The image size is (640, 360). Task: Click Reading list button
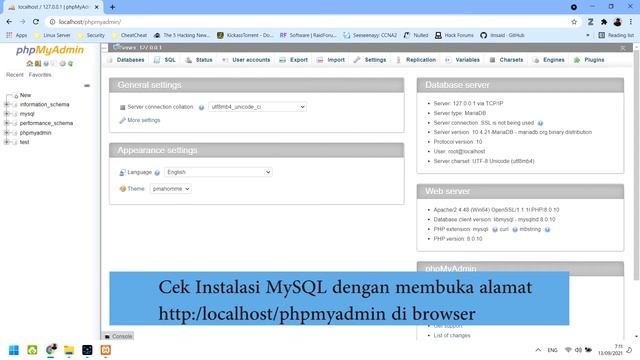pos(616,36)
